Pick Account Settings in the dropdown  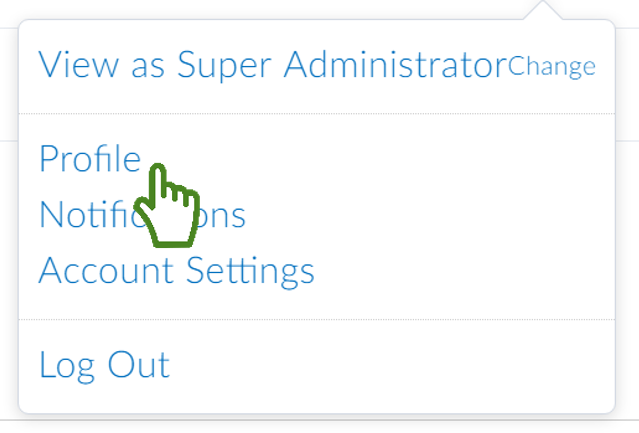tap(176, 270)
